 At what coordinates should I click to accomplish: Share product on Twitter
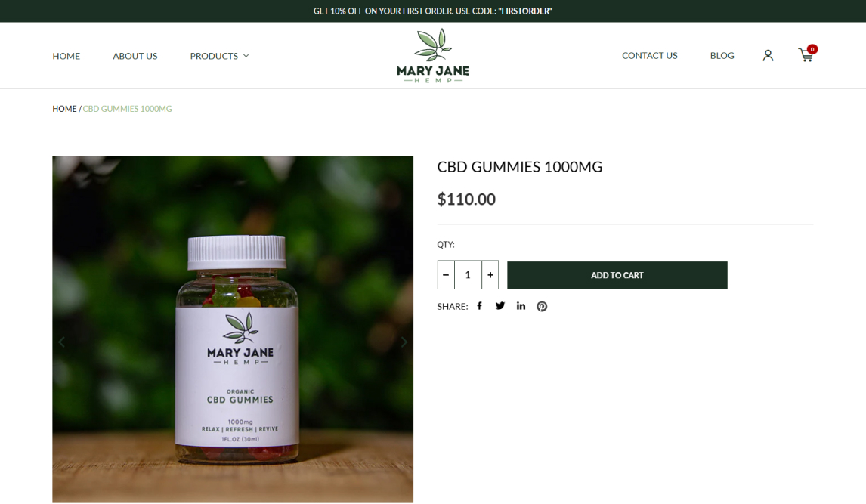[x=499, y=306]
